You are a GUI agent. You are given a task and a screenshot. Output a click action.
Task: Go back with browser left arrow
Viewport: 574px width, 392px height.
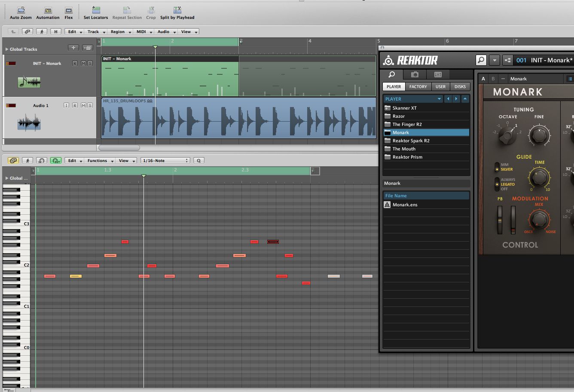448,99
